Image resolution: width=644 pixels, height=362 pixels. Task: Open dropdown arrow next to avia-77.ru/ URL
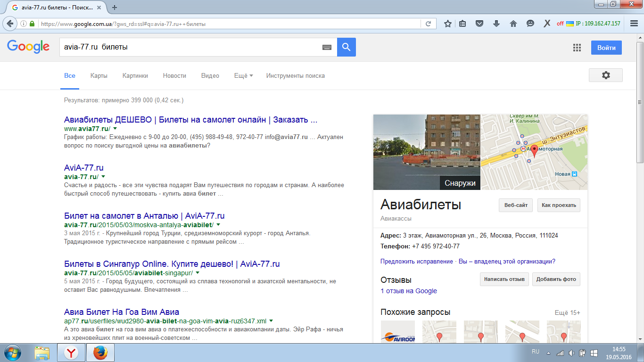[x=103, y=177]
